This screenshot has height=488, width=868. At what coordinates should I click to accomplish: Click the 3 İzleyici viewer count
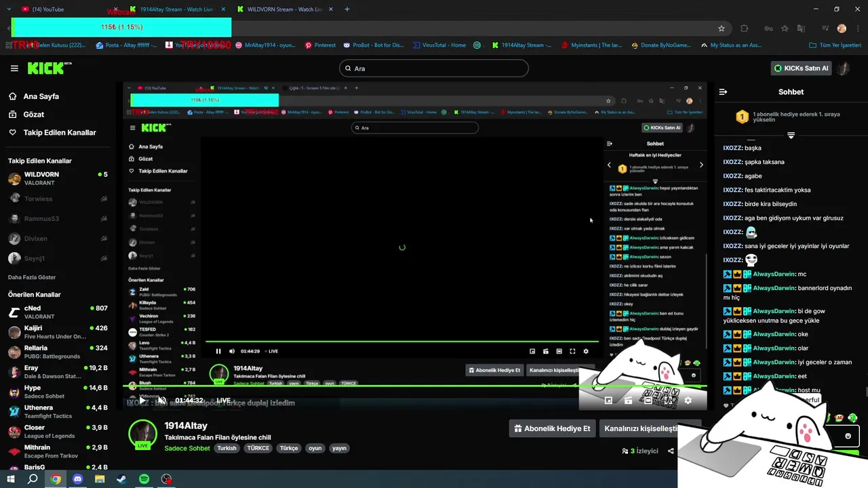[639, 451]
